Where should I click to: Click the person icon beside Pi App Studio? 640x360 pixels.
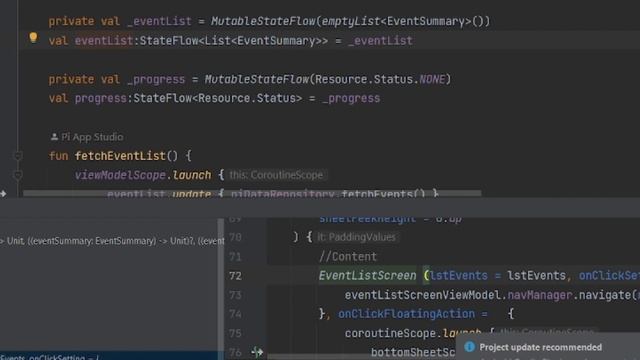click(54, 137)
